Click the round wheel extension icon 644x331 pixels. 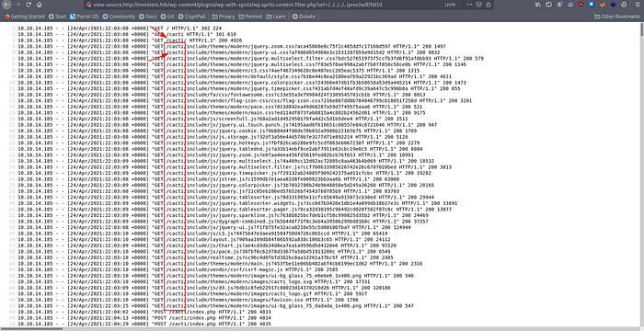(624, 5)
